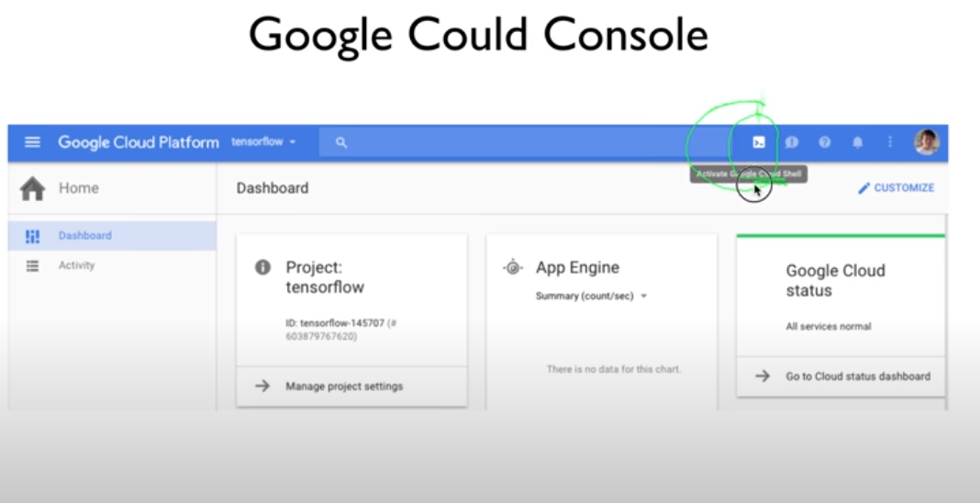
Task: Click the Home house icon
Action: click(32, 188)
